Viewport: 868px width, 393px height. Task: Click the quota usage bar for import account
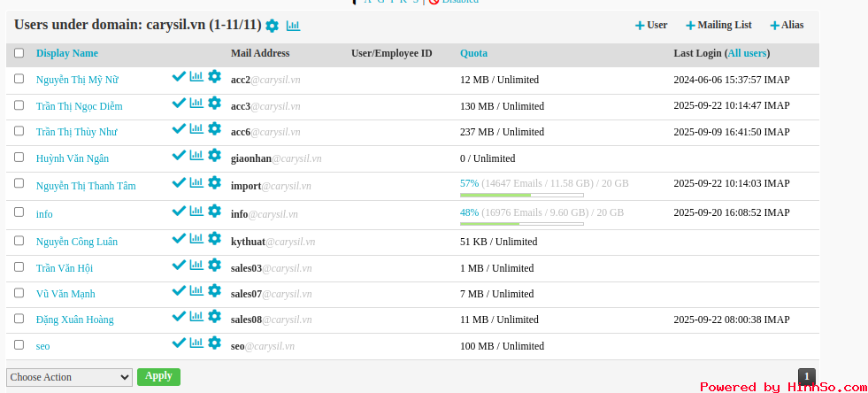tap(521, 195)
